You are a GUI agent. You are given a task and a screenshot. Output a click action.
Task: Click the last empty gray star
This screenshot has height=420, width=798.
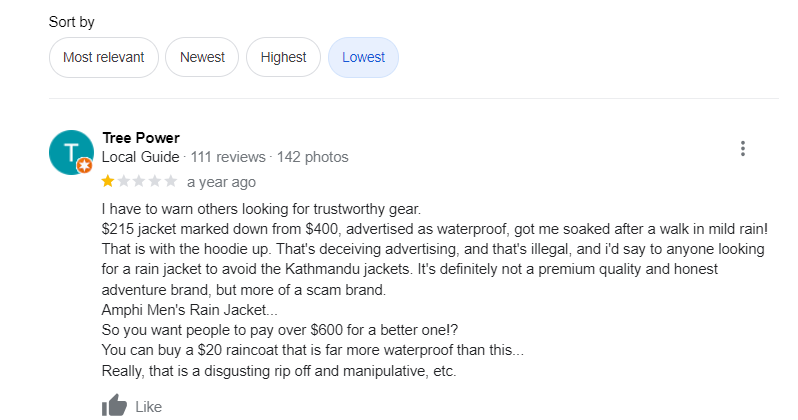172,181
